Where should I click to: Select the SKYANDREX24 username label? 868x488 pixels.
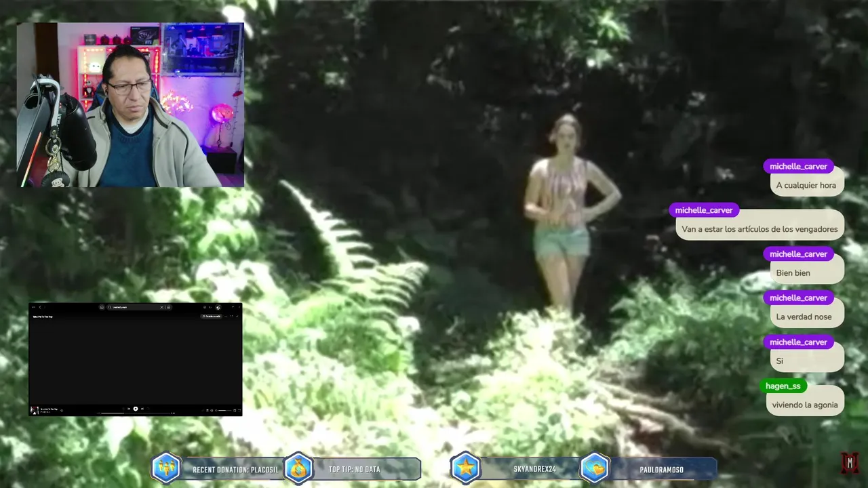(x=534, y=470)
